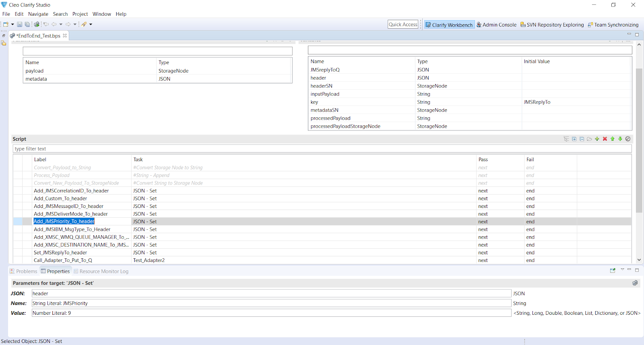
Task: Navigate back with the left arrow icon
Action: 54,24
